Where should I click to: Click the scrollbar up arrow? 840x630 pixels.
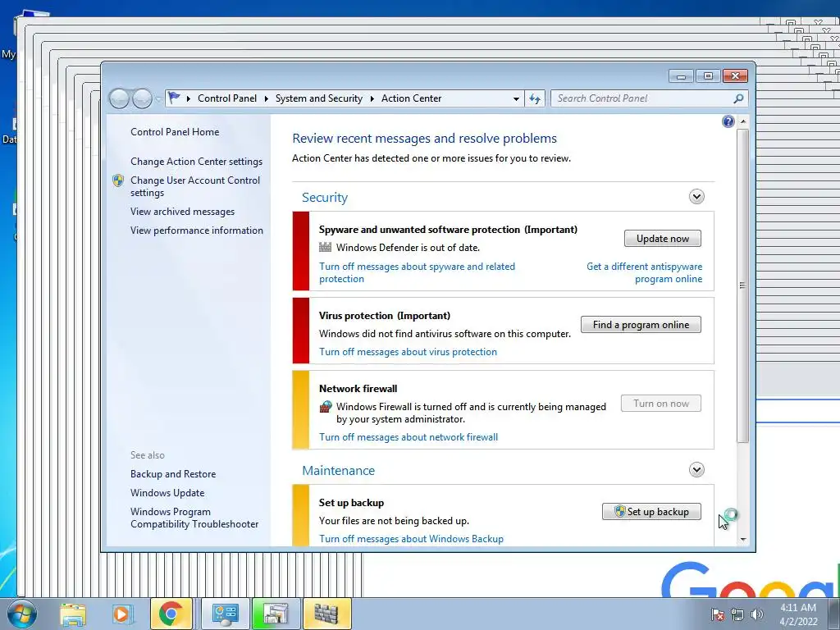pyautogui.click(x=743, y=121)
